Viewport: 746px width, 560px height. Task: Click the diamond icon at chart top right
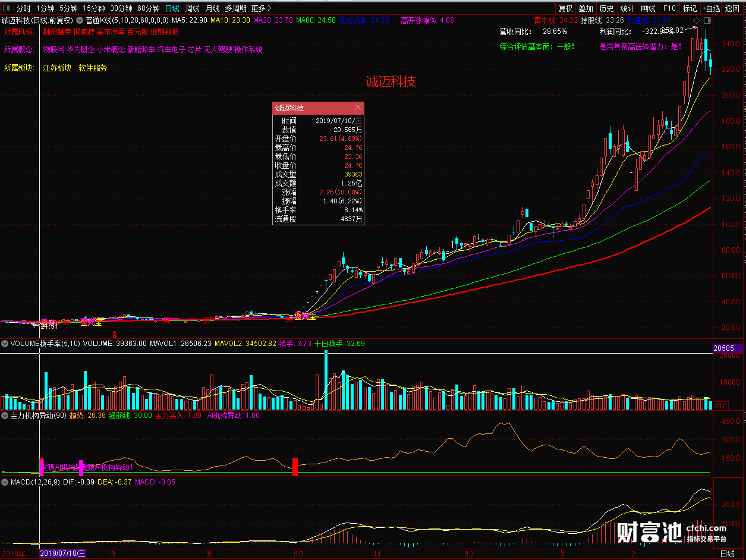(x=696, y=21)
